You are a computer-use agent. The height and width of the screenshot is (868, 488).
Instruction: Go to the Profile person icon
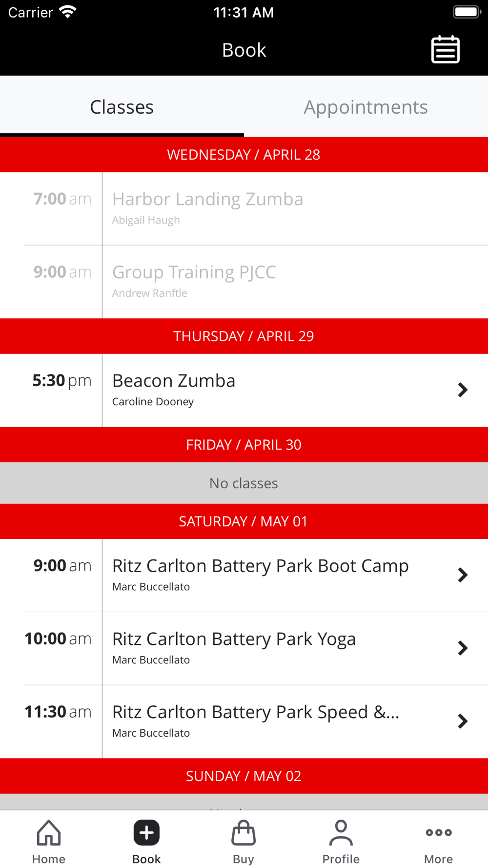341,833
